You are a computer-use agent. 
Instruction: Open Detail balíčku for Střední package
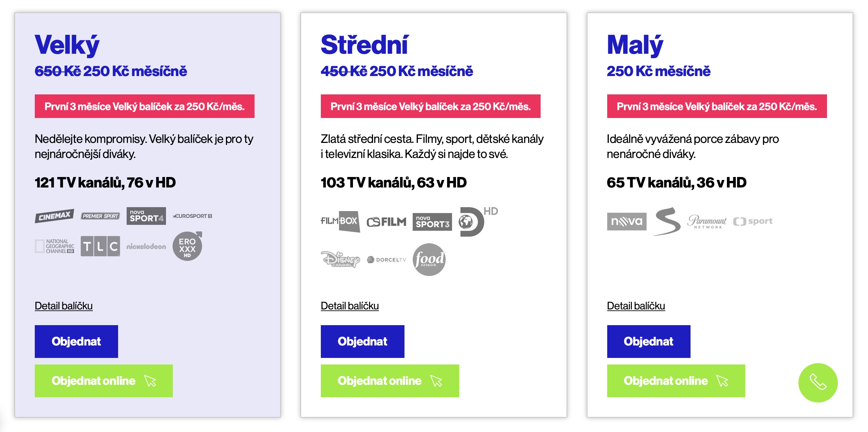click(349, 306)
